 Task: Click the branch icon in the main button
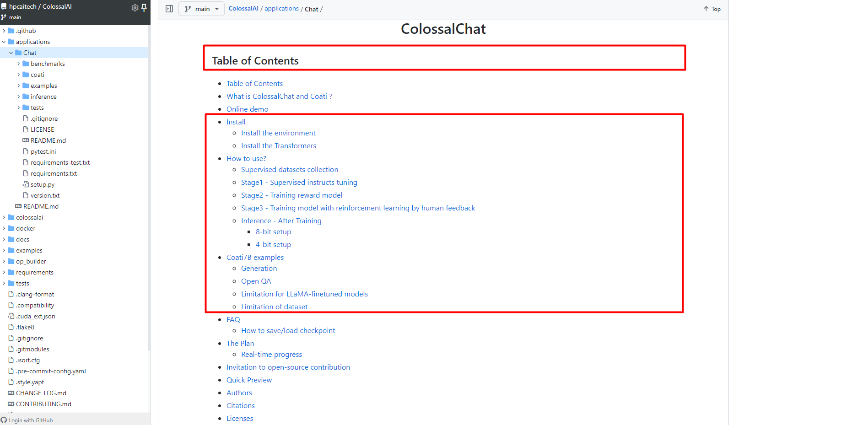click(188, 9)
